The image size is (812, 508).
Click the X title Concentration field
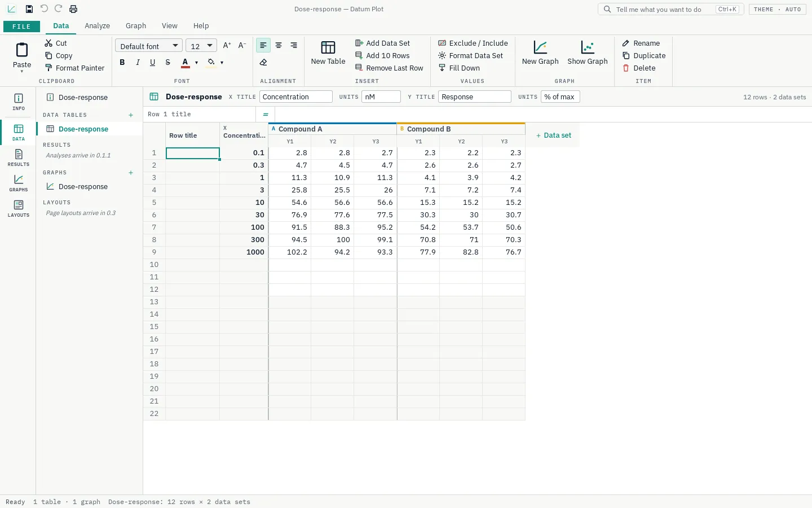[296, 97]
